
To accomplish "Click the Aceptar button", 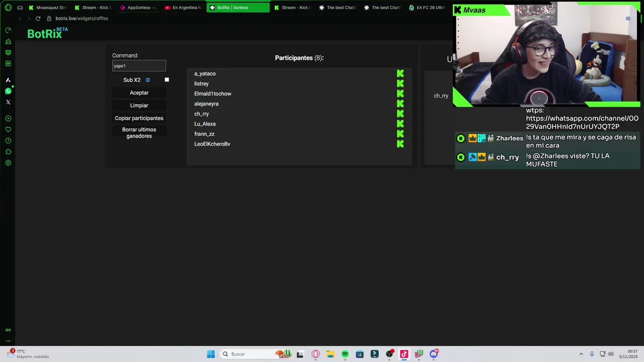I will [x=139, y=93].
